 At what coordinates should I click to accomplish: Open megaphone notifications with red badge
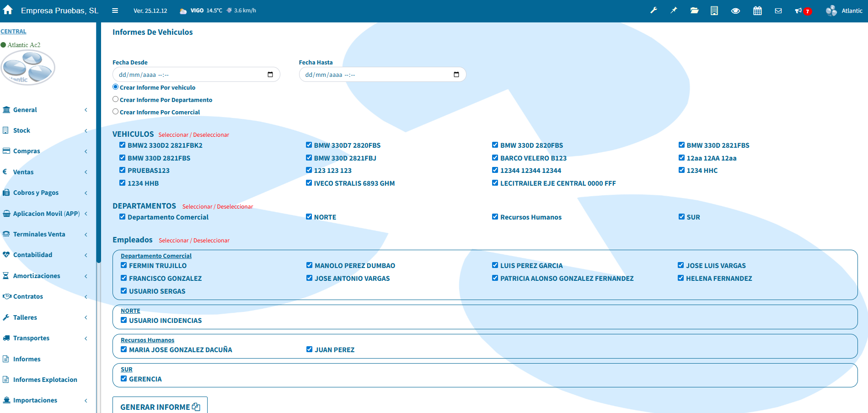click(798, 11)
